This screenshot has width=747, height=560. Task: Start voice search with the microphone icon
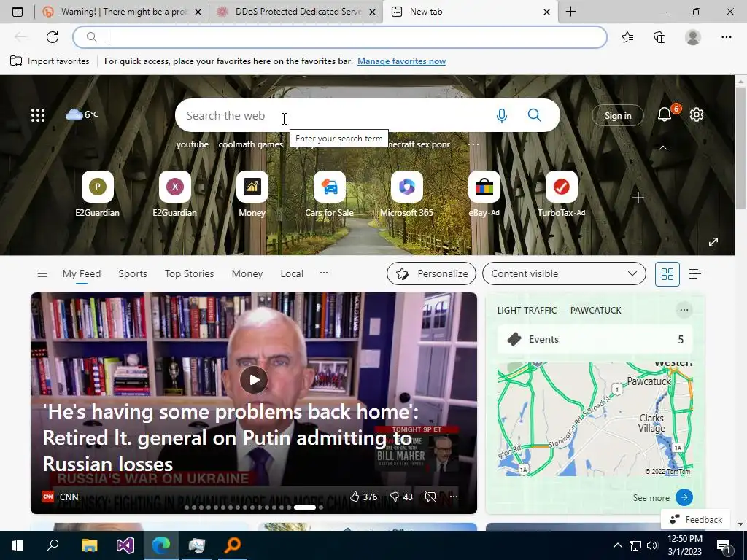tap(502, 115)
